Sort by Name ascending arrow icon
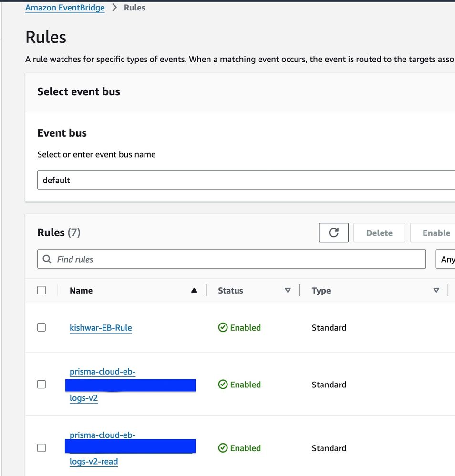Screen dimensions: 455x476 click(x=194, y=290)
